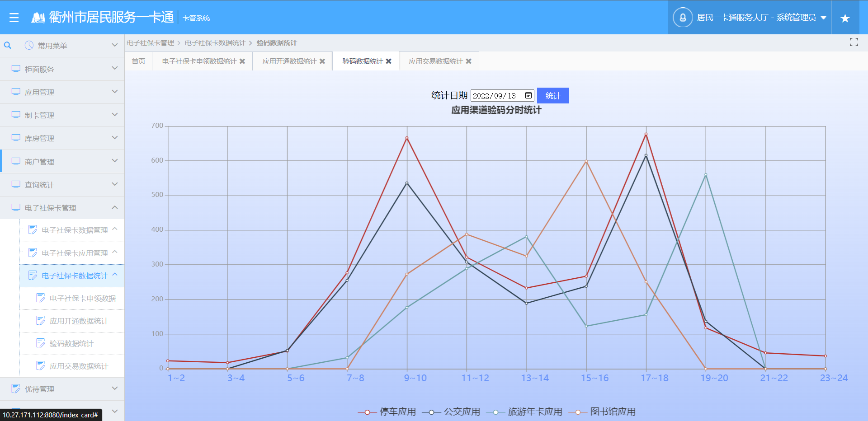The height and width of the screenshot is (421, 868).
Task: Open the user account dropdown arrow
Action: [x=823, y=18]
